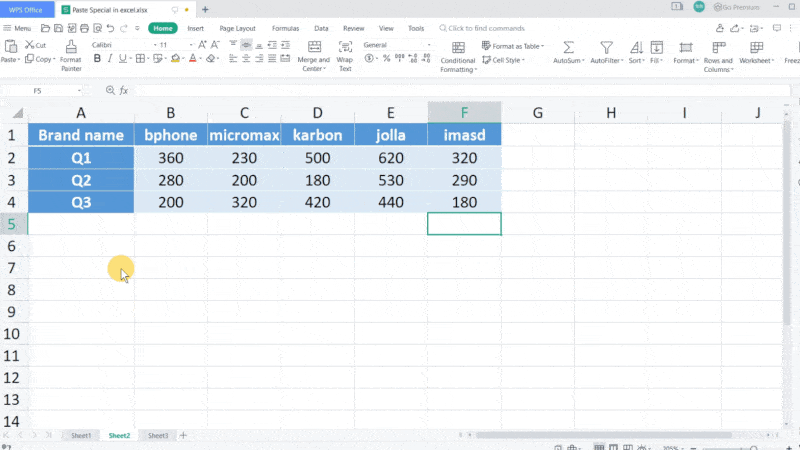Viewport: 800px width, 450px height.
Task: Click the undo arrow
Action: tap(110, 28)
